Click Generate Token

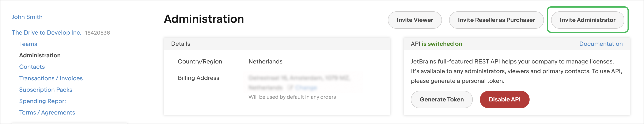[442, 100]
